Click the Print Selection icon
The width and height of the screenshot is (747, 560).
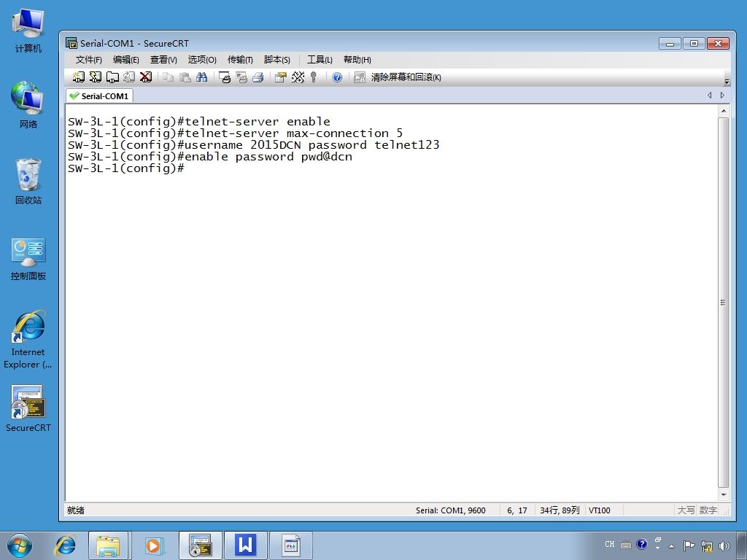tap(241, 77)
